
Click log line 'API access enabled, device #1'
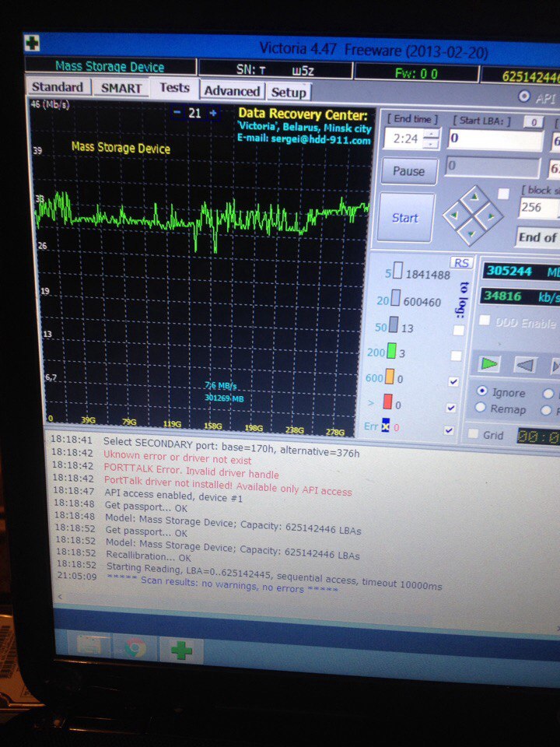coord(173,496)
